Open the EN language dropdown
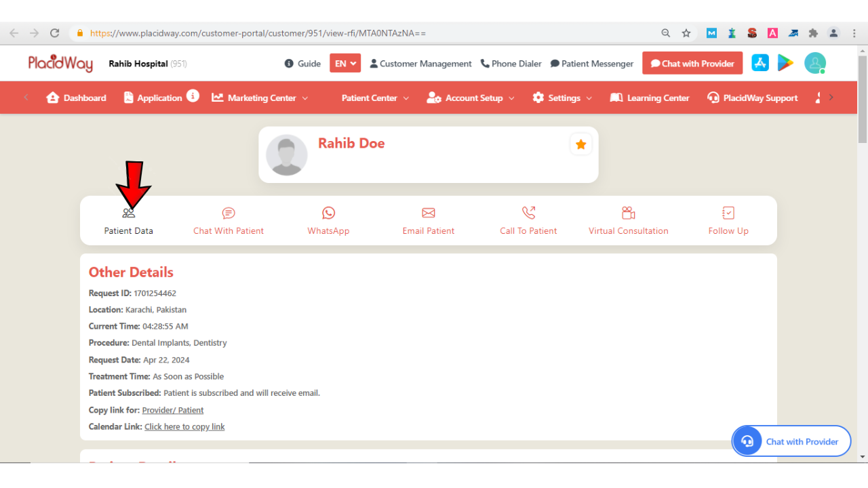This screenshot has width=868, height=488. tap(345, 64)
